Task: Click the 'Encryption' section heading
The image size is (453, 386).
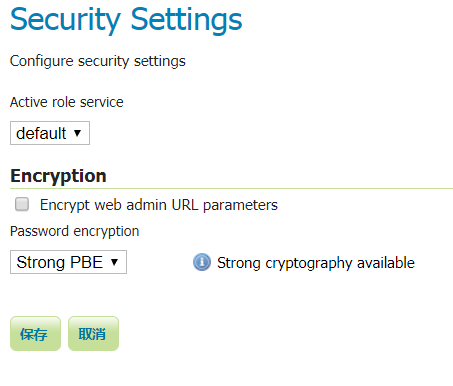Action: click(x=58, y=176)
